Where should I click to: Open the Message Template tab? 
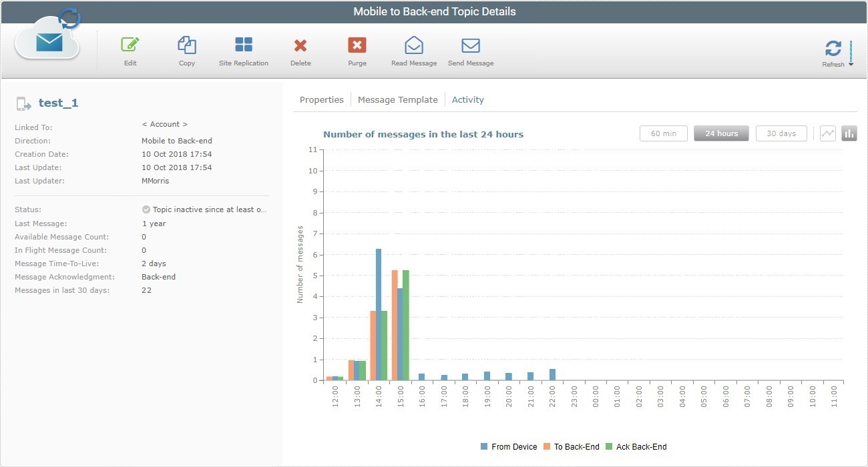(x=398, y=99)
